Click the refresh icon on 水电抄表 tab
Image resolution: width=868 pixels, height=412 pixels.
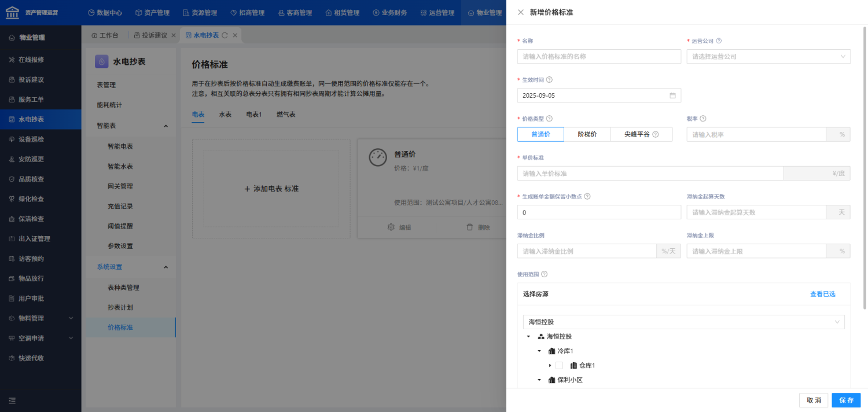[x=225, y=35]
